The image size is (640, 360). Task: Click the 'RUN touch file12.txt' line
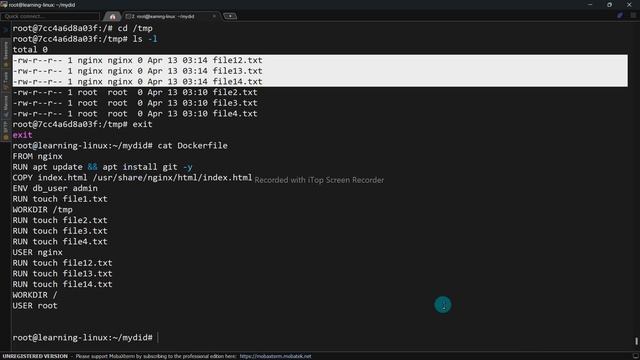click(x=62, y=263)
